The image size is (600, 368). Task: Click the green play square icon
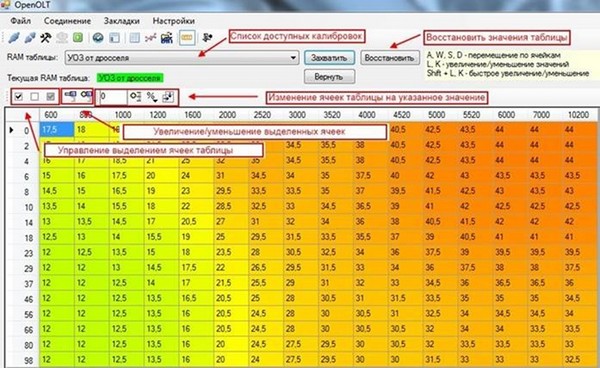78,37
